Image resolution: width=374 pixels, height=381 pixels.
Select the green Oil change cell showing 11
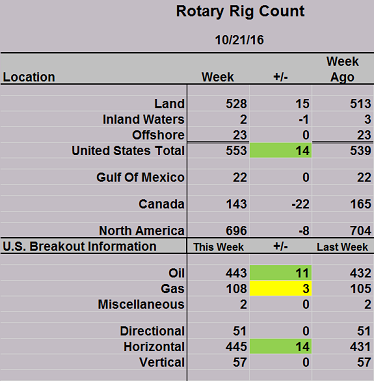[281, 273]
